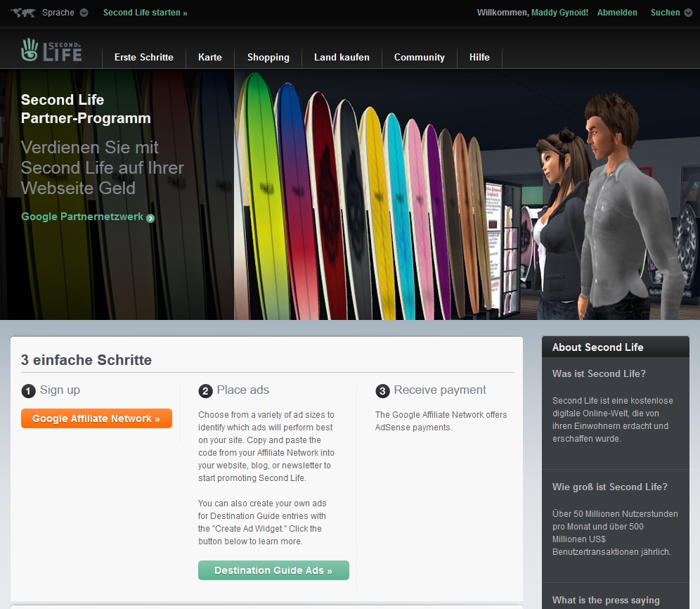The width and height of the screenshot is (700, 609).
Task: Click the About Second Life panel header
Action: pyautogui.click(x=616, y=347)
